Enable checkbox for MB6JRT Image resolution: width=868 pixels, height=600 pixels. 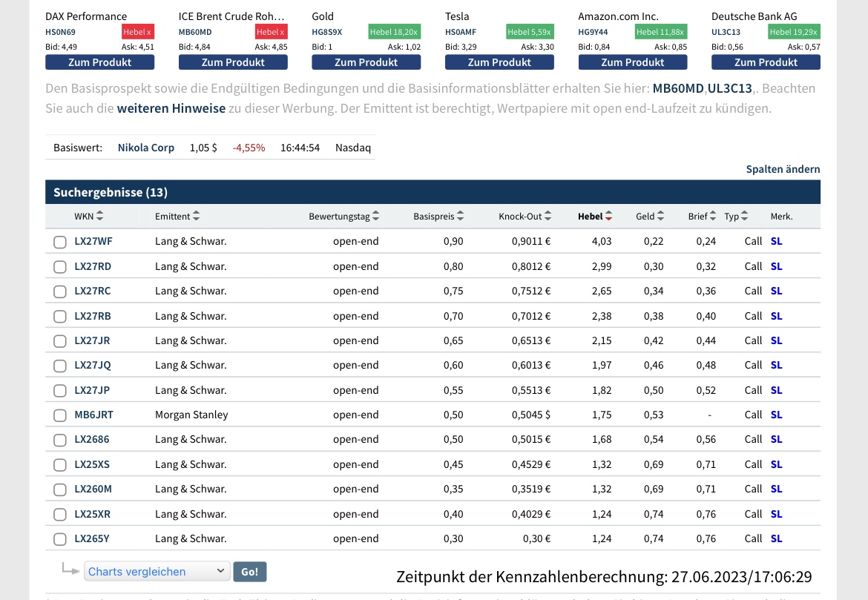tap(60, 415)
